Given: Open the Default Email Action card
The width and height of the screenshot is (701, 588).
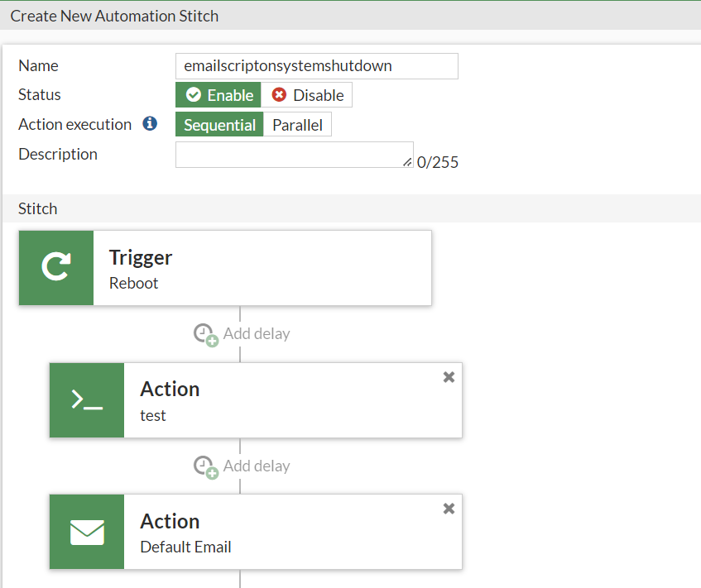Looking at the screenshot, I should coord(281,532).
